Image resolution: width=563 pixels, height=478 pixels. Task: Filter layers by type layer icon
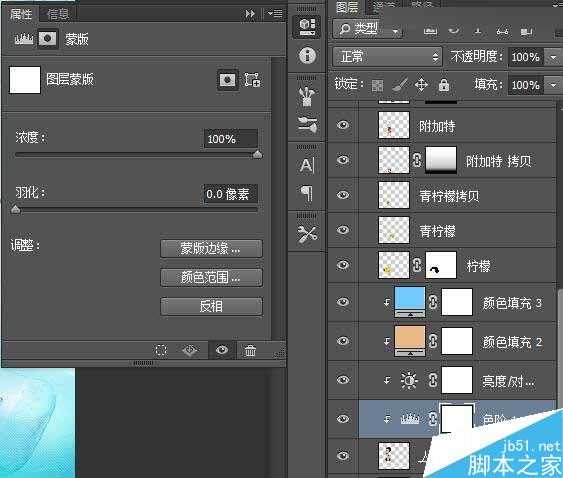point(478,31)
